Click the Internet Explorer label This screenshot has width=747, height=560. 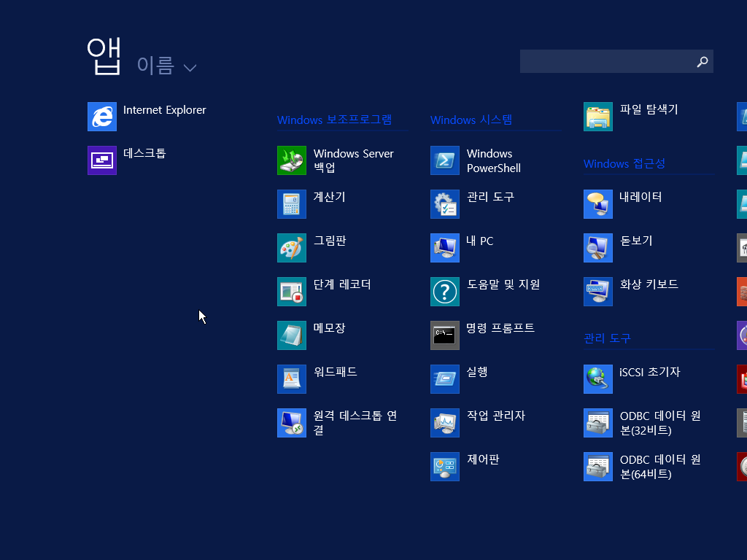point(164,110)
